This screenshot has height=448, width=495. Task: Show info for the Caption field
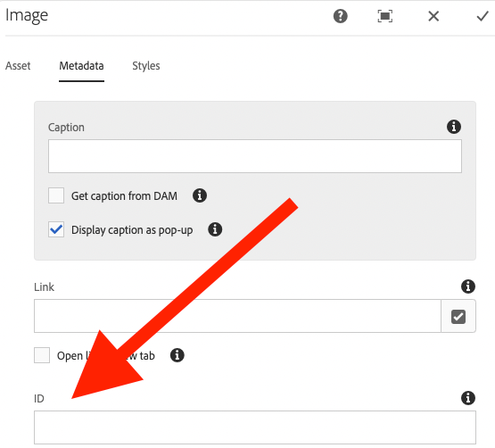[454, 127]
